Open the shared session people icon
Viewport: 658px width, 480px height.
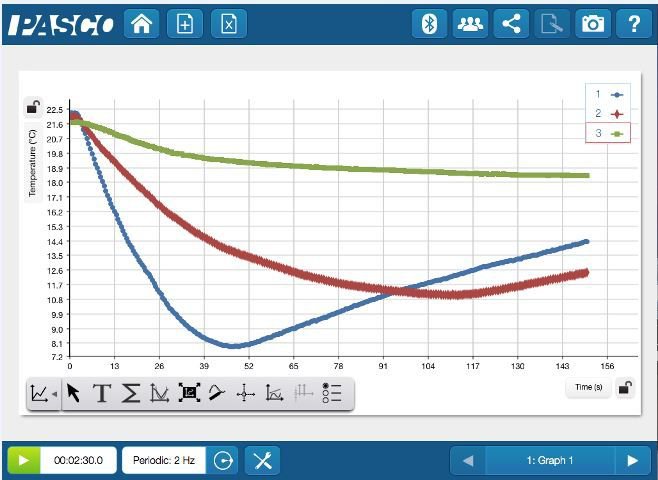[469, 24]
